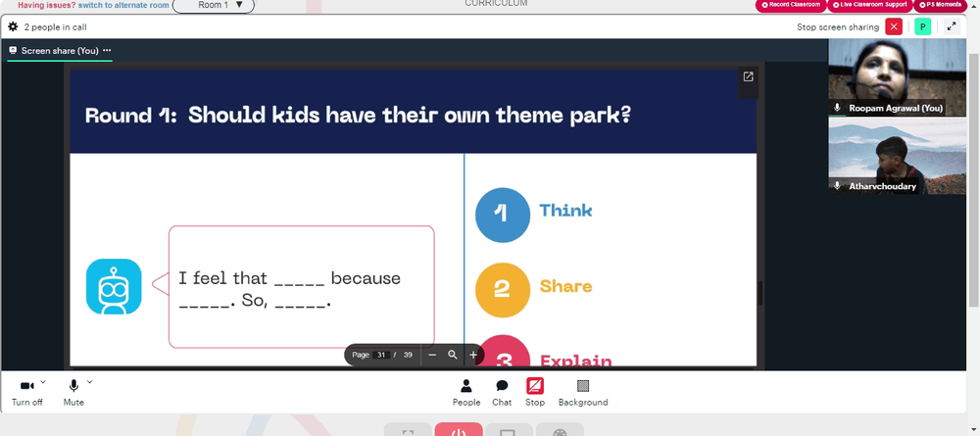Pop out the shared slide in new window
This screenshot has height=436, width=980.
click(x=748, y=76)
